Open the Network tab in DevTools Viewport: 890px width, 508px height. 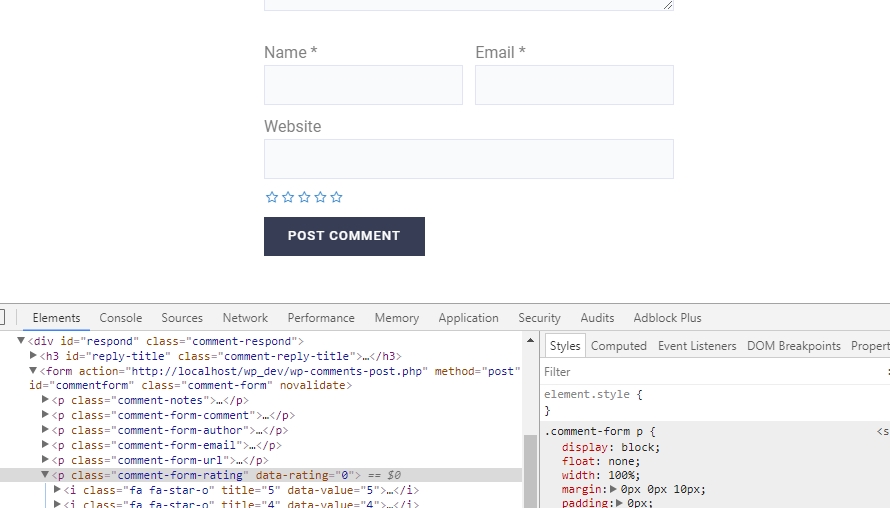click(245, 318)
